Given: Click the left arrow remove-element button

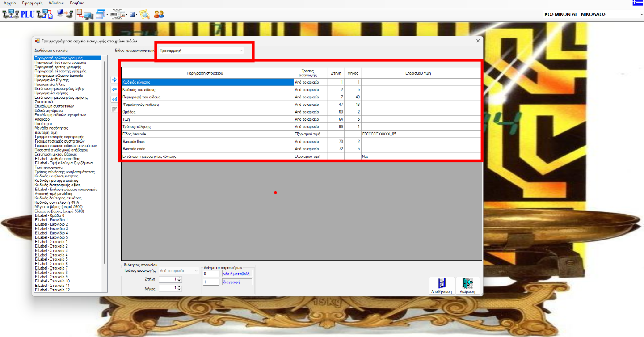Looking at the screenshot, I should [114, 89].
